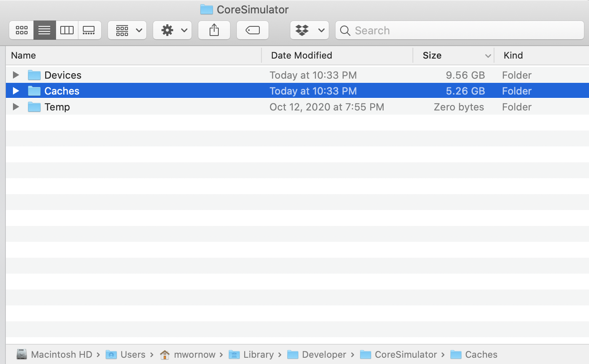This screenshot has width=589, height=364.
Task: Click CoreSimulator in the path bar
Action: tap(406, 354)
